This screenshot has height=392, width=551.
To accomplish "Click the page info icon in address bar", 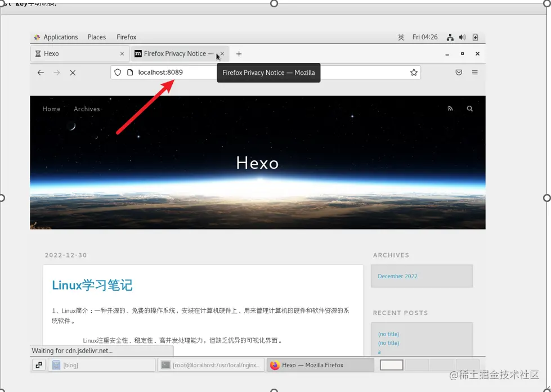I will point(130,73).
